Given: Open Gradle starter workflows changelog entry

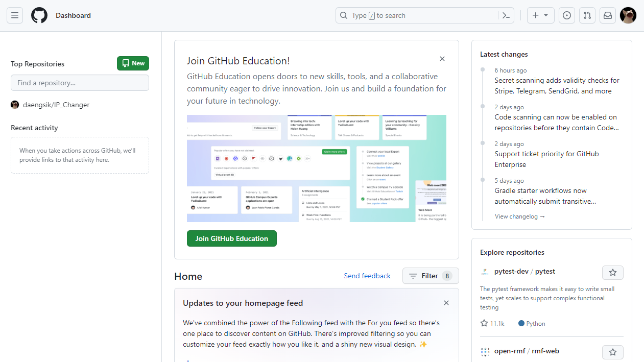Looking at the screenshot, I should coord(545,196).
